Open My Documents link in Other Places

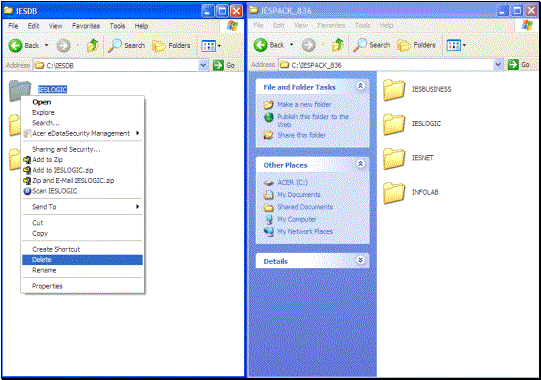coord(299,195)
